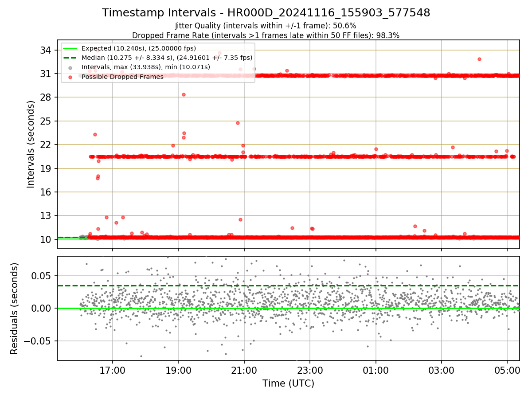Select the 'Expected (10.240s)' legend entry

139,48
